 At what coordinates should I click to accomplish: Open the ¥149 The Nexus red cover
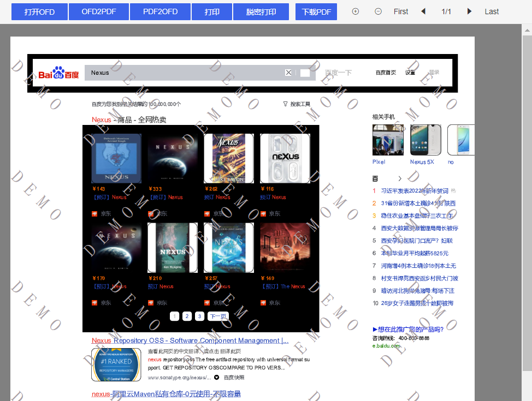285,248
